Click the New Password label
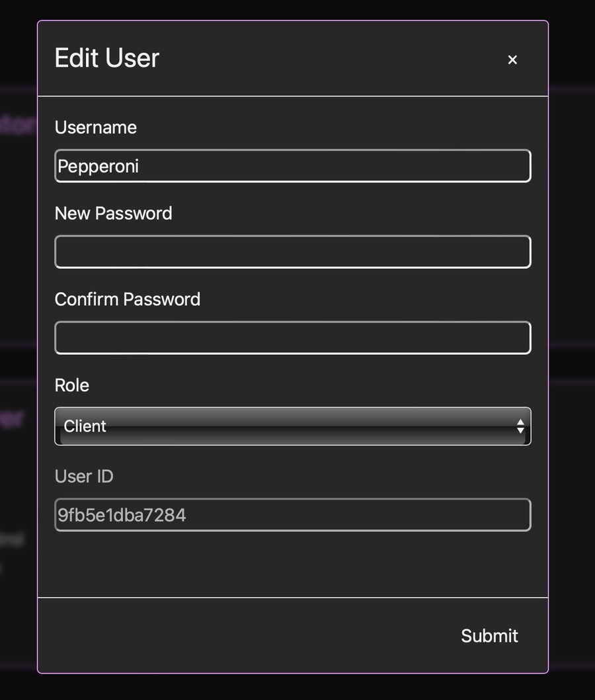The width and height of the screenshot is (595, 700). [113, 214]
